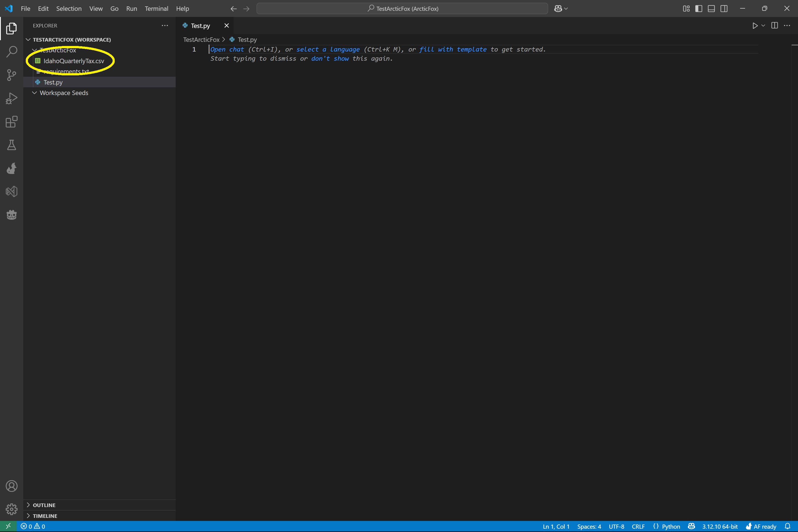798x532 pixels.
Task: Toggle the bottom Panel visibility
Action: (x=711, y=9)
